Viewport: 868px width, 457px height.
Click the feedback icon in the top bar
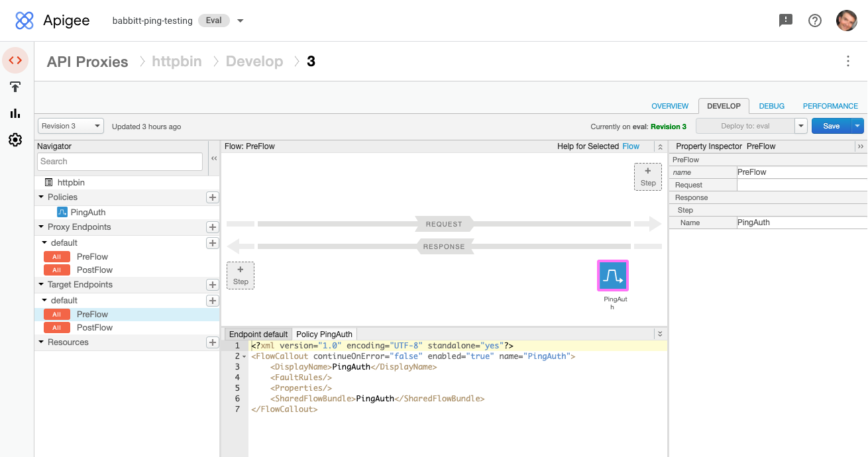[785, 21]
